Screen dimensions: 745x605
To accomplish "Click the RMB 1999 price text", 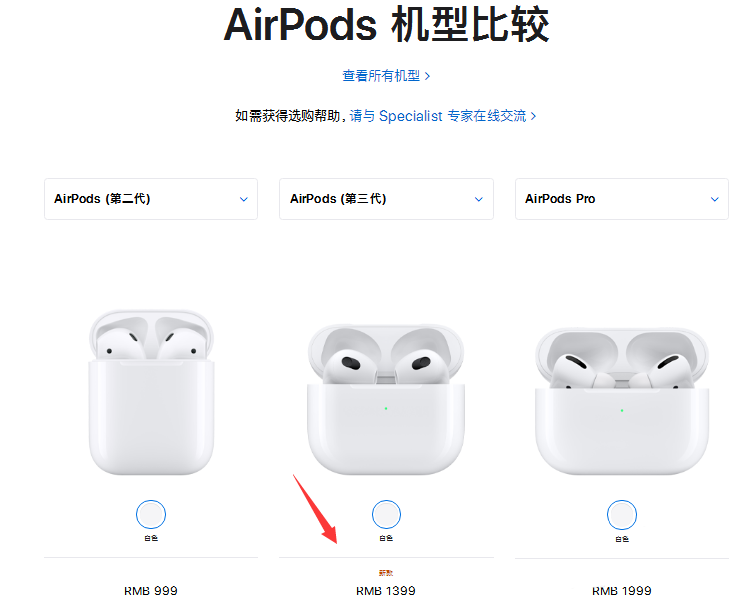I will click(621, 591).
